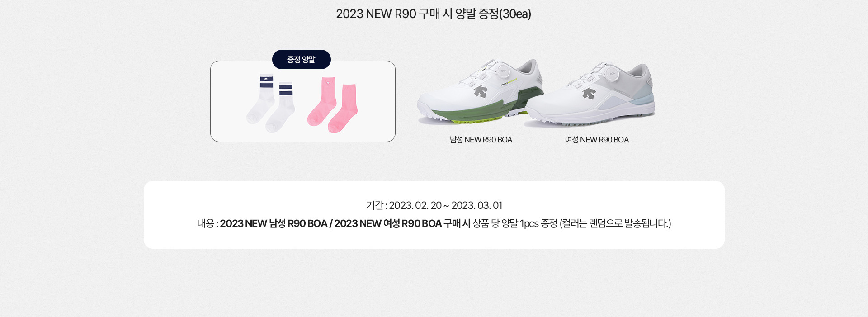Click the logo on the white sock

pos(266,79)
